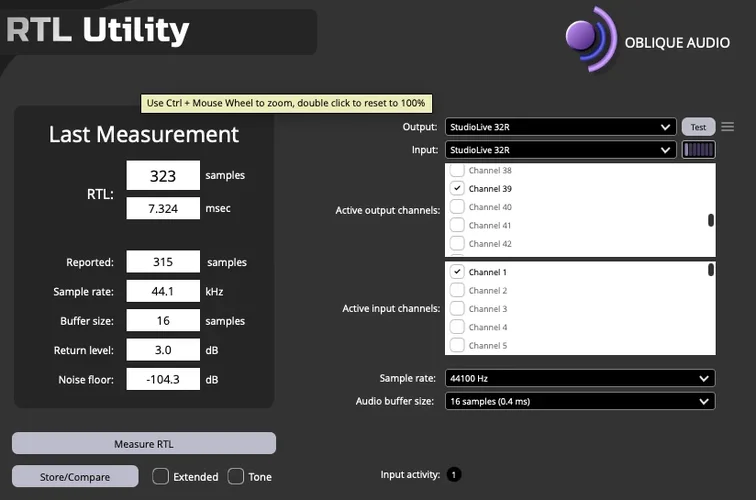Screen dimensions: 756x500
Task: Click the RTL samples value 323
Action: coord(163,176)
